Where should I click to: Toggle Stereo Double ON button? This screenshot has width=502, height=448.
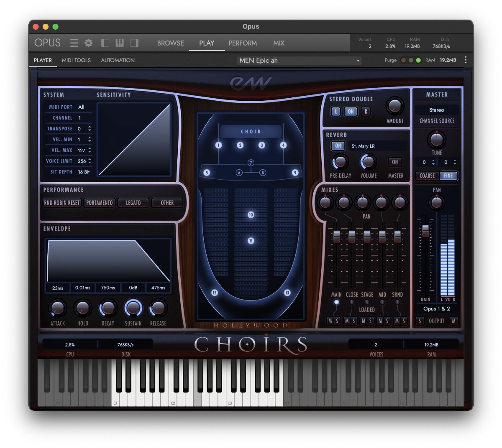[351, 112]
